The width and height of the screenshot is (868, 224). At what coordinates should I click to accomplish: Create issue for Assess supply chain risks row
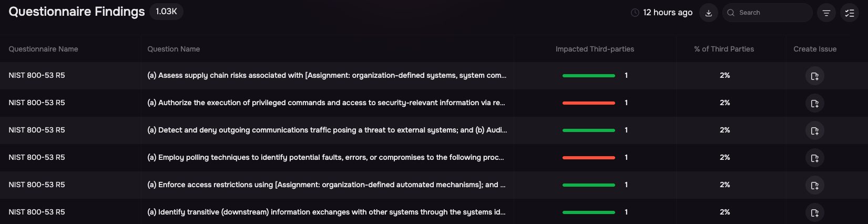point(814,76)
